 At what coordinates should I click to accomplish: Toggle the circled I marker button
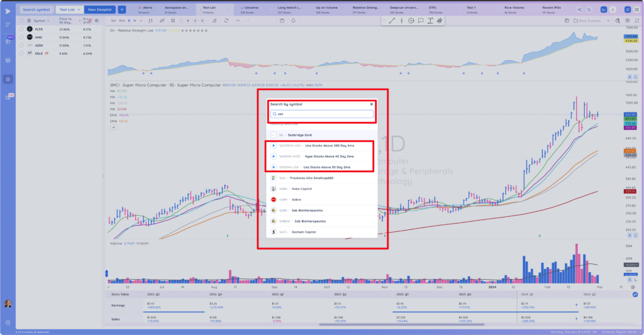182,21
